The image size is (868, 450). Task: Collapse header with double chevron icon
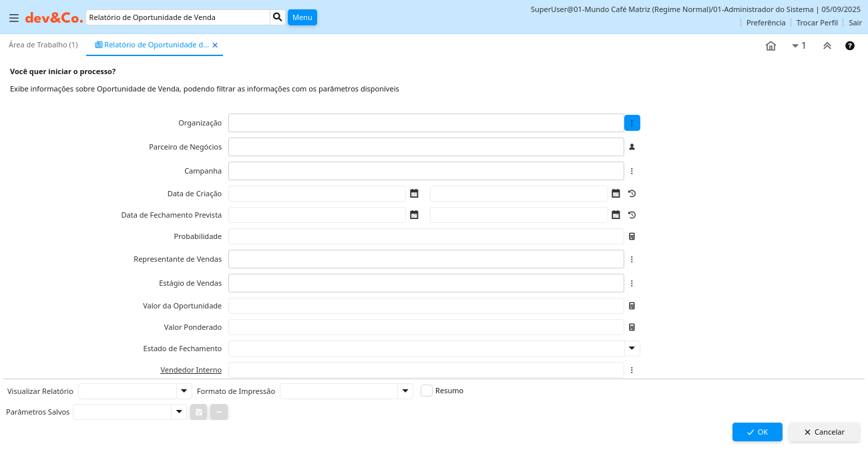coord(827,46)
